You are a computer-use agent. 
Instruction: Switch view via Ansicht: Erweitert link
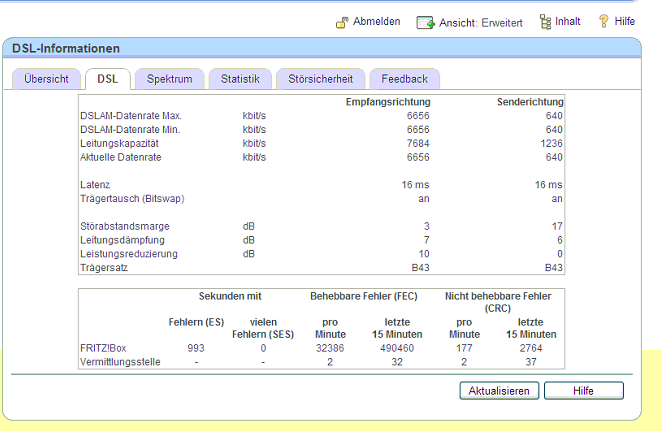[480, 23]
